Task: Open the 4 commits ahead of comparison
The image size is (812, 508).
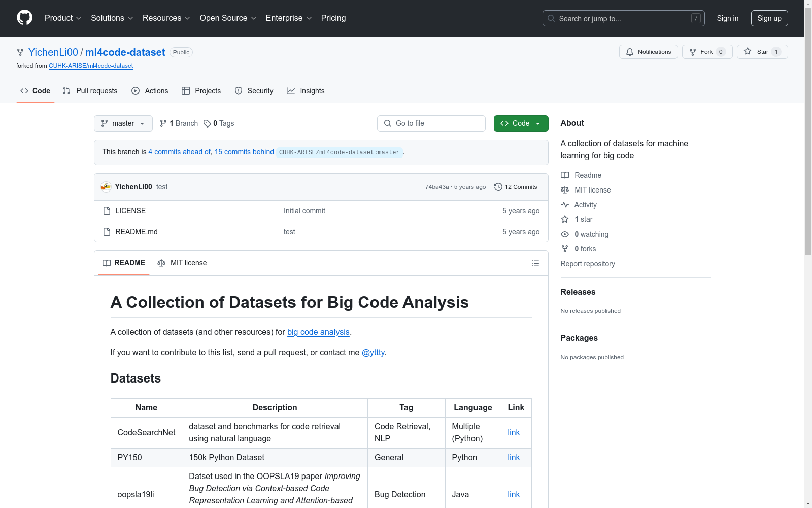Action: (179, 152)
